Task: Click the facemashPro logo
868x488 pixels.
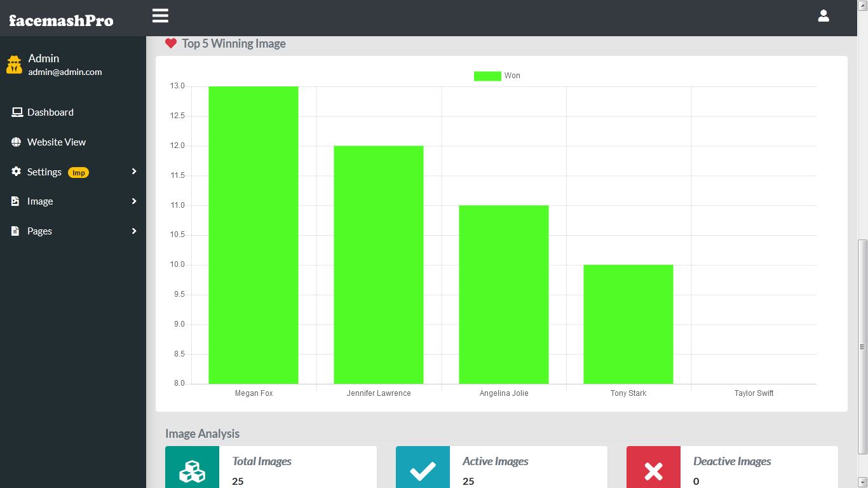Action: [x=60, y=20]
